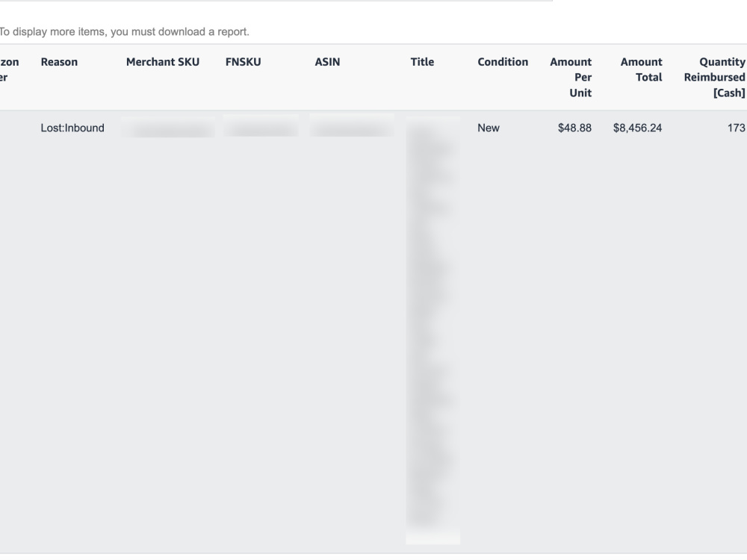Click the Title column header
Viewport: 747px width, 560px height.
(x=422, y=62)
